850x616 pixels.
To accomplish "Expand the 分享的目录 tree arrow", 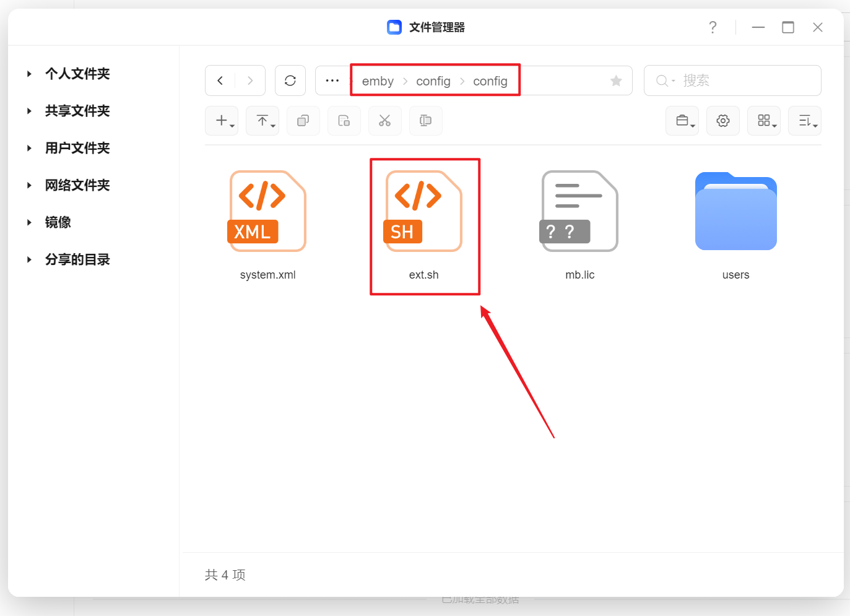I will pos(29,259).
